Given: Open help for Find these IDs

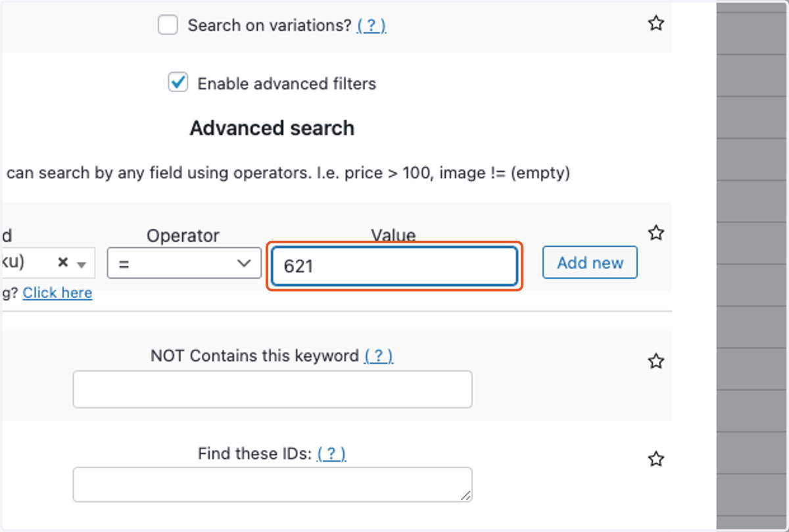Looking at the screenshot, I should tap(331, 453).
